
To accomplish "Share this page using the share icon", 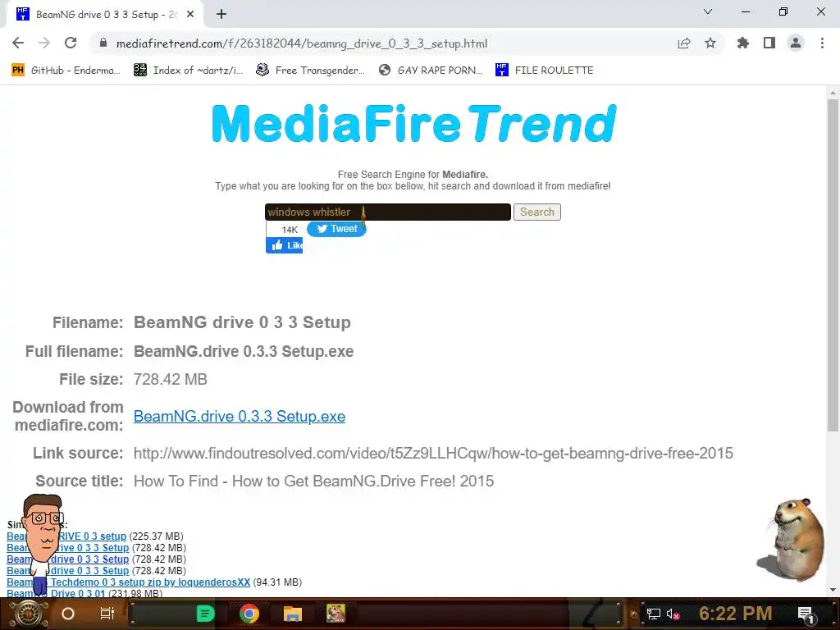I will [683, 43].
